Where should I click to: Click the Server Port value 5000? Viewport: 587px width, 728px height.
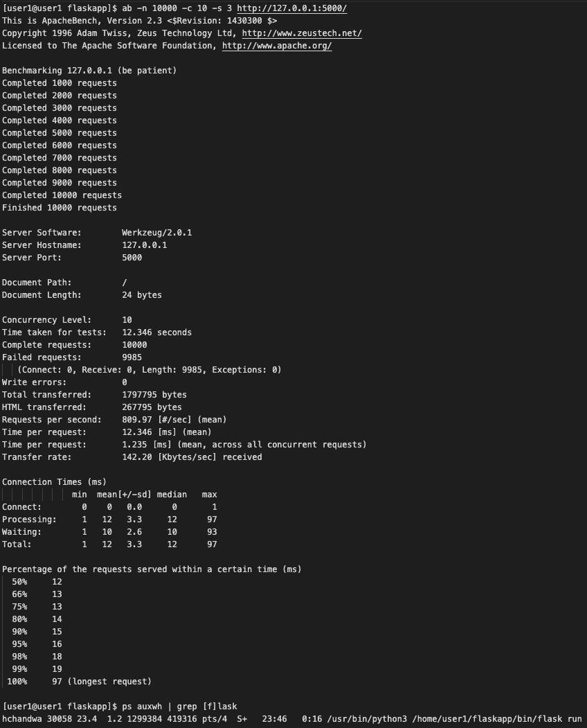pos(132,258)
